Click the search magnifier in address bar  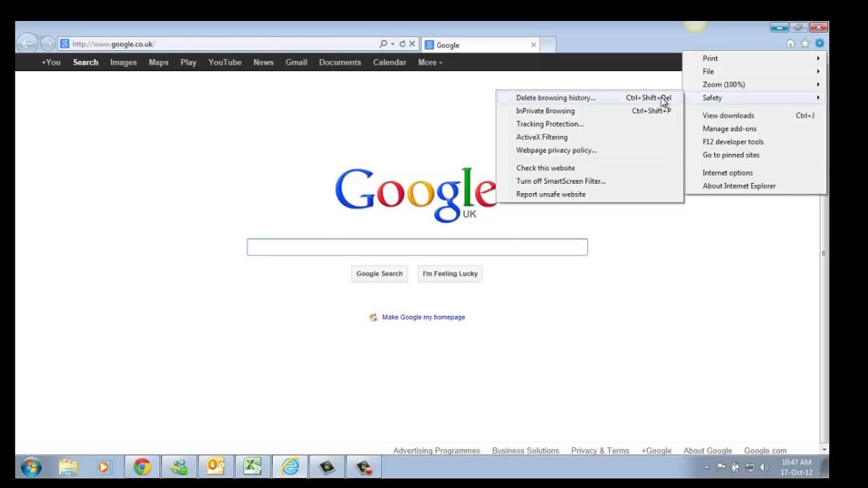pos(383,44)
